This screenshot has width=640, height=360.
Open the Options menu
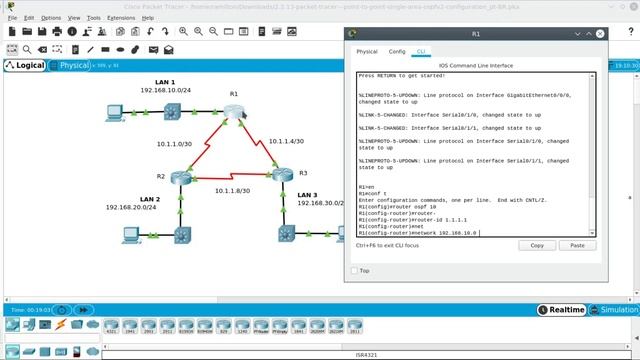pos(51,18)
